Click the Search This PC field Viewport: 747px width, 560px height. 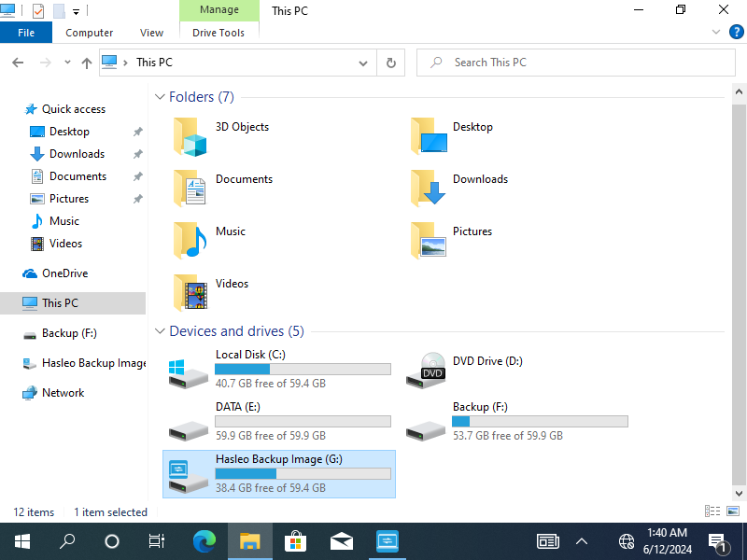575,63
